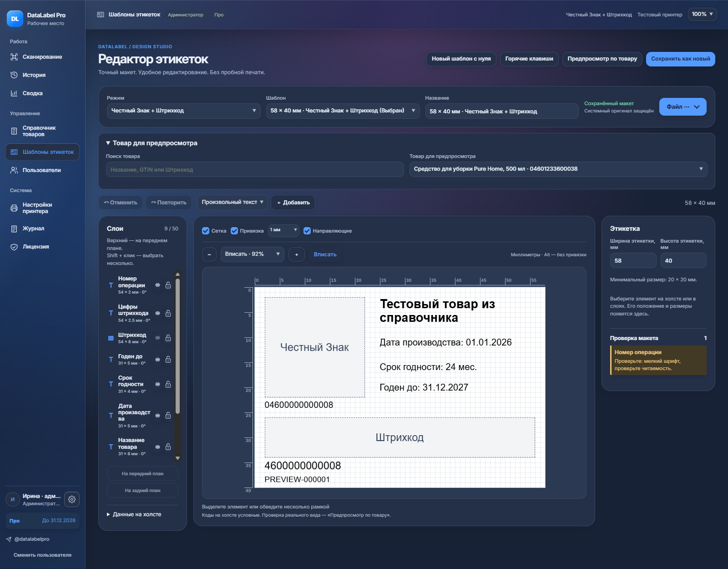The width and height of the screenshot is (728, 569).
Task: Lock the Цифры штрихкода layer
Action: pyautogui.click(x=168, y=313)
